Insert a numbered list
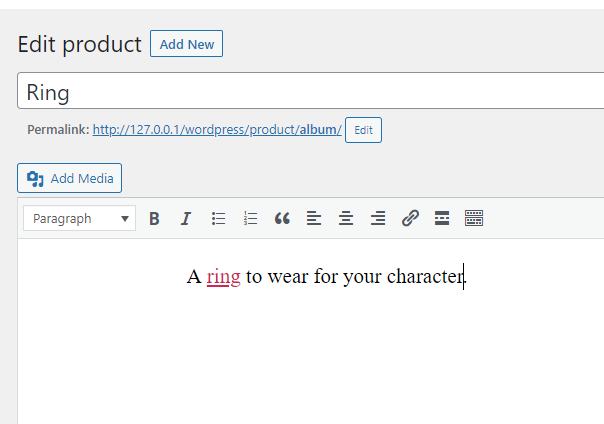The image size is (604, 424). 250,218
